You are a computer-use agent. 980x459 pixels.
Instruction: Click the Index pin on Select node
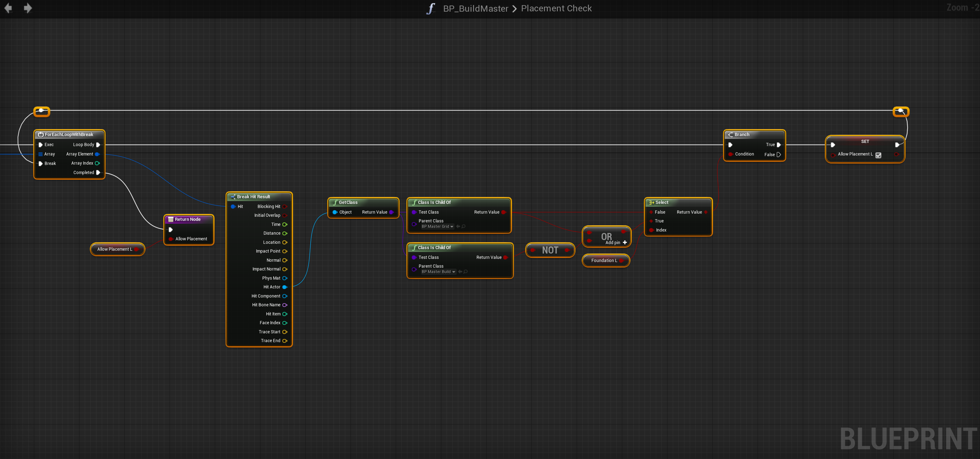(651, 230)
